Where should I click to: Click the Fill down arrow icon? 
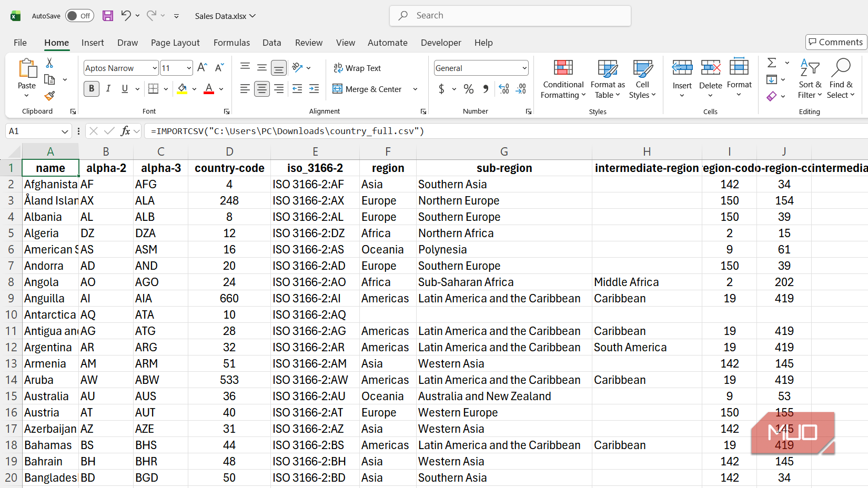pos(772,79)
